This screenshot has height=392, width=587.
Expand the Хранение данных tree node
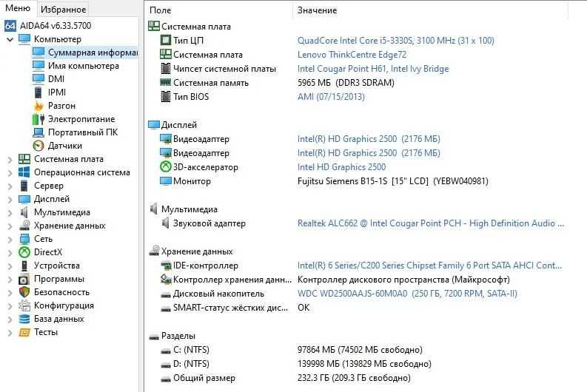pos(10,226)
